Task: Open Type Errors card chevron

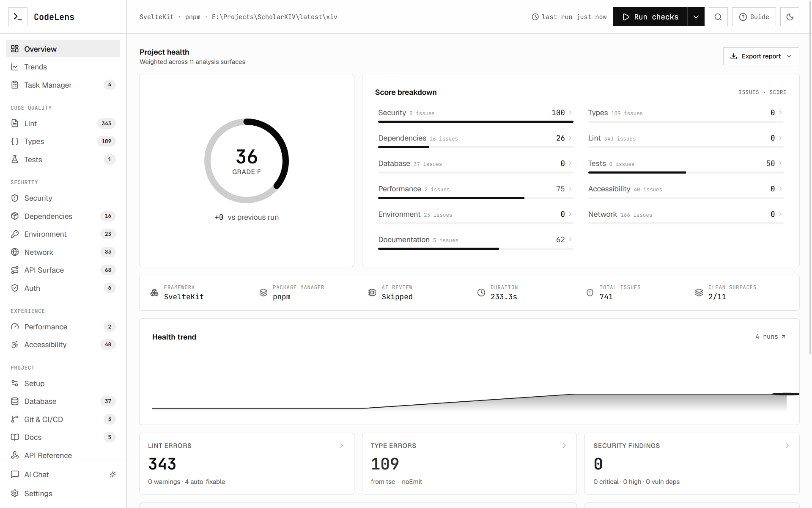Action: click(564, 446)
